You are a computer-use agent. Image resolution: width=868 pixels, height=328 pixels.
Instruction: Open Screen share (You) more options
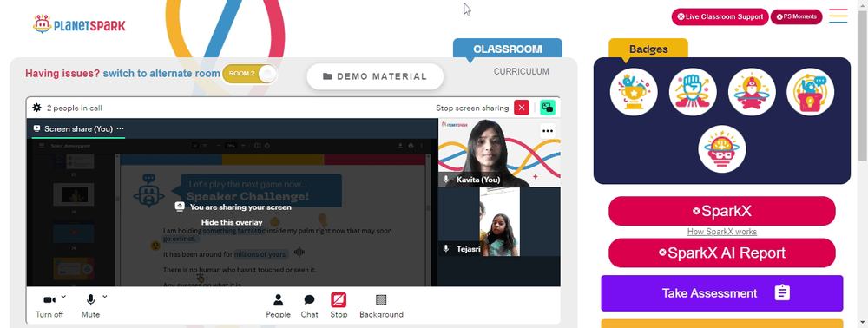(120, 129)
